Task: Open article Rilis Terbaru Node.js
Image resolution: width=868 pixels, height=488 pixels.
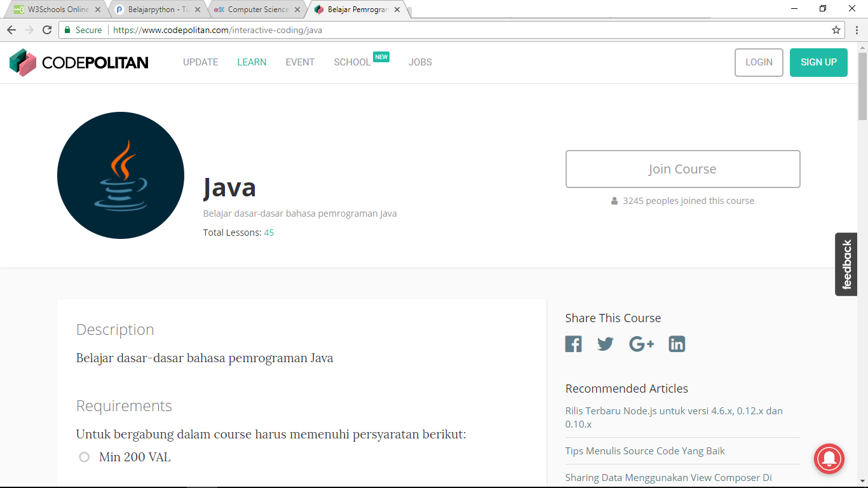Action: click(x=674, y=417)
